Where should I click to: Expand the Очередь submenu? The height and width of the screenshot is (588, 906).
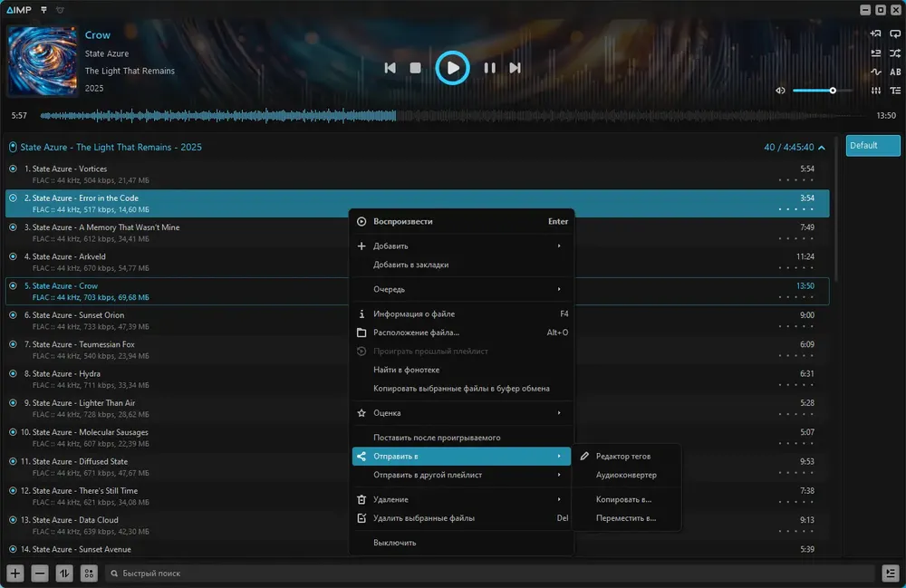tap(462, 289)
